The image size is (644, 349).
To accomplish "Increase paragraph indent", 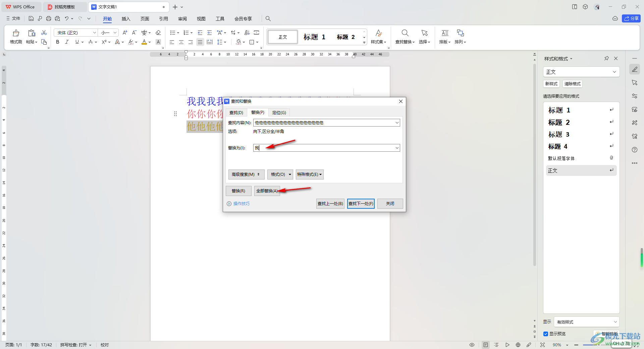I will point(209,33).
